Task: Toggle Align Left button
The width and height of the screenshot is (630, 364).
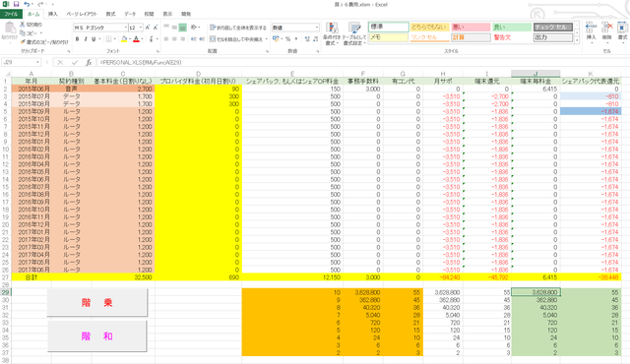Action: pos(166,39)
